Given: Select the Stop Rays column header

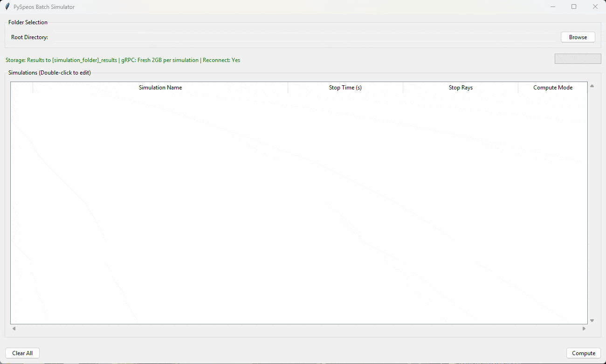Looking at the screenshot, I should pos(461,88).
